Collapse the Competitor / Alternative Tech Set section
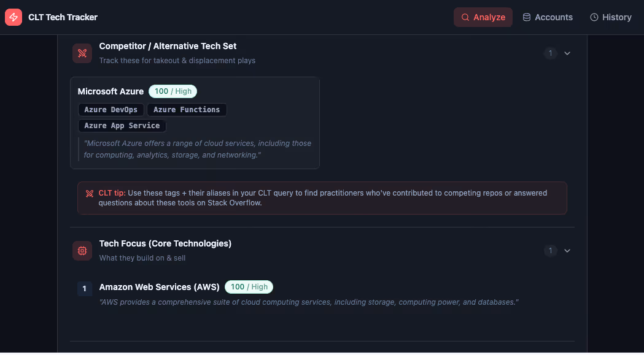Viewport: 644px width, 355px height. tap(567, 53)
